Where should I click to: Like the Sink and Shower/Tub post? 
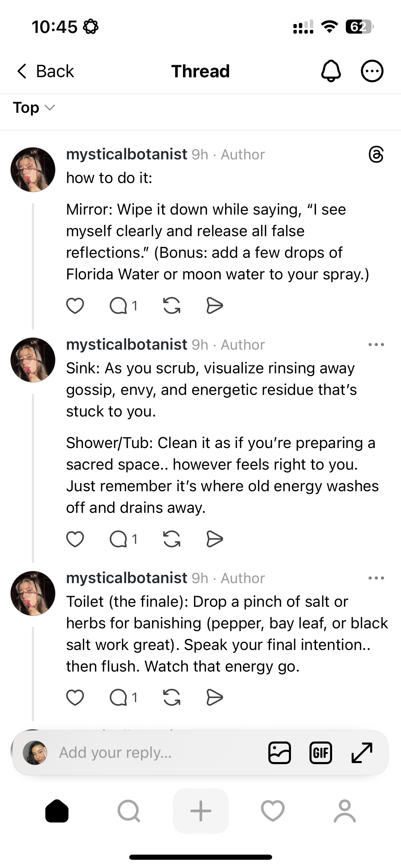(75, 539)
